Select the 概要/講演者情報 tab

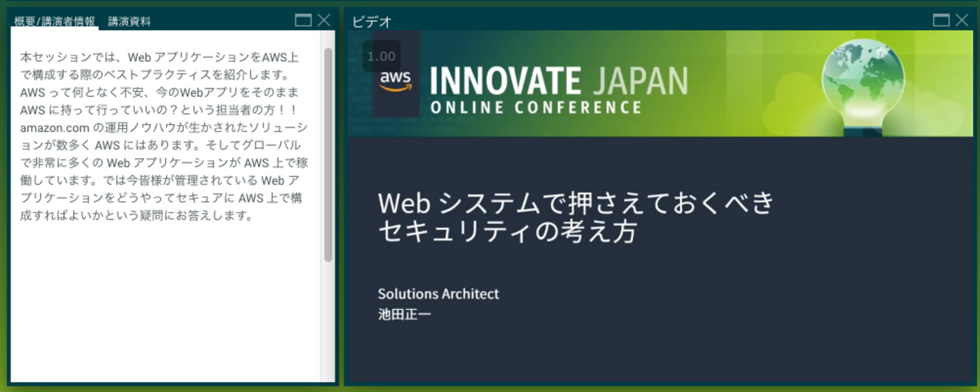[x=54, y=21]
